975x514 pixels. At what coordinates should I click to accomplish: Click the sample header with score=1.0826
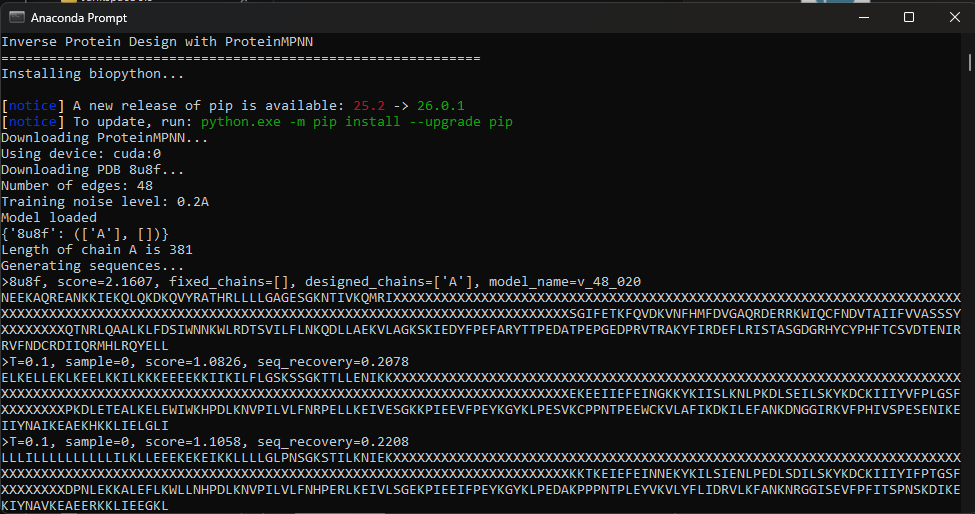(x=205, y=362)
